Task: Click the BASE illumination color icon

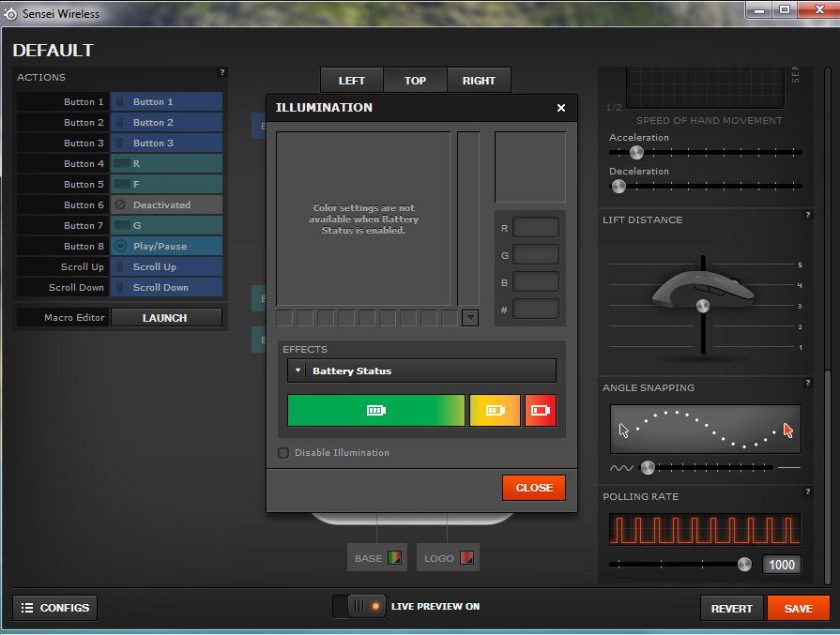Action: click(394, 558)
